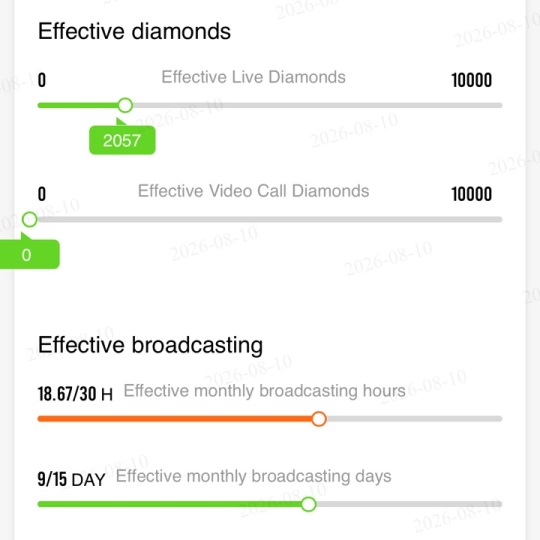Tap the green 0 value tooltip
This screenshot has width=540, height=540.
[x=29, y=255]
